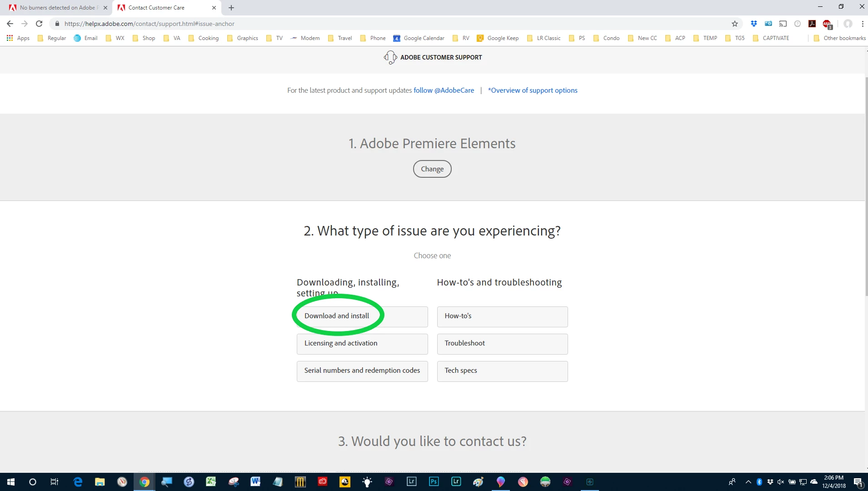Open Task View on the taskbar
Viewport: 868px width, 491px height.
coord(55,482)
